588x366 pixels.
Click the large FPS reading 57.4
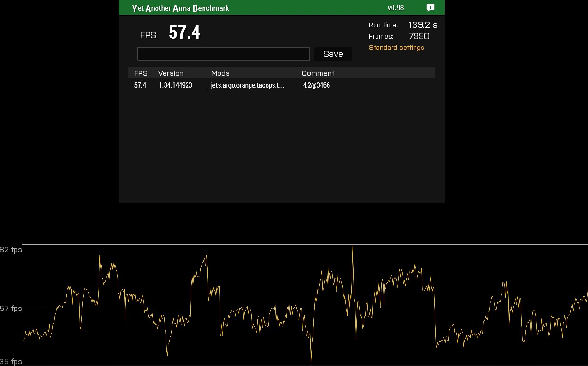pyautogui.click(x=184, y=32)
